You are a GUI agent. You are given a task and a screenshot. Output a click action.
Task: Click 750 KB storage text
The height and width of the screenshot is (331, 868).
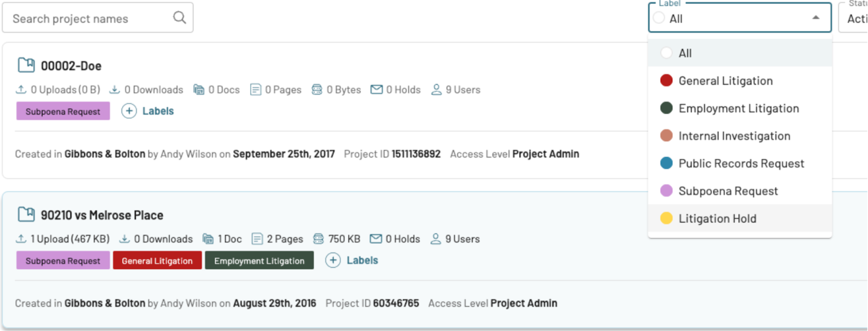point(344,239)
